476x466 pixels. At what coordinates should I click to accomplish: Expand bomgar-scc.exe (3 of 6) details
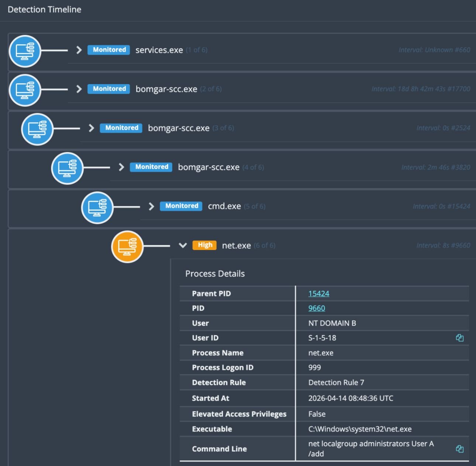[x=91, y=128]
